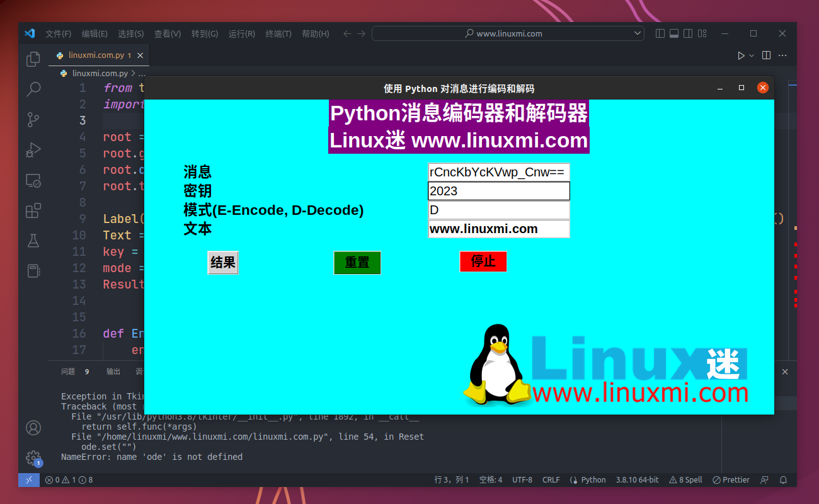Viewport: 819px width, 504px height.
Task: Toggle the secondary side bar layout icon
Action: point(688,33)
